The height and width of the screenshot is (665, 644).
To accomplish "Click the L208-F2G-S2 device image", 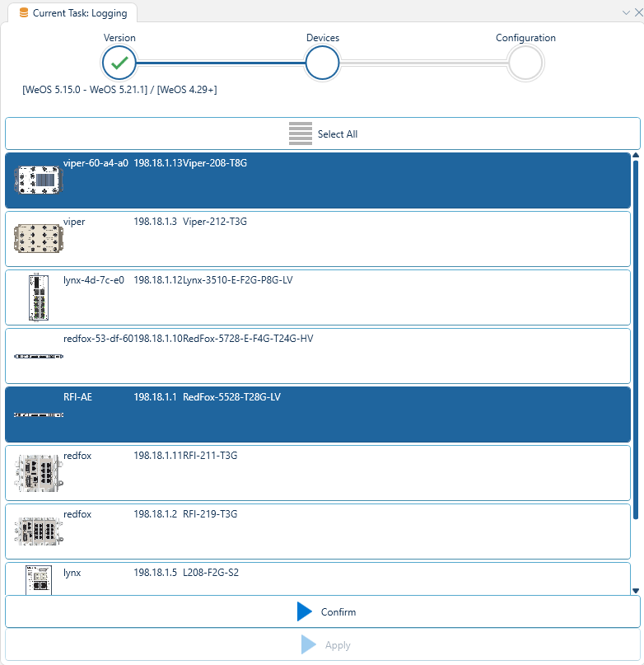I will point(39,580).
